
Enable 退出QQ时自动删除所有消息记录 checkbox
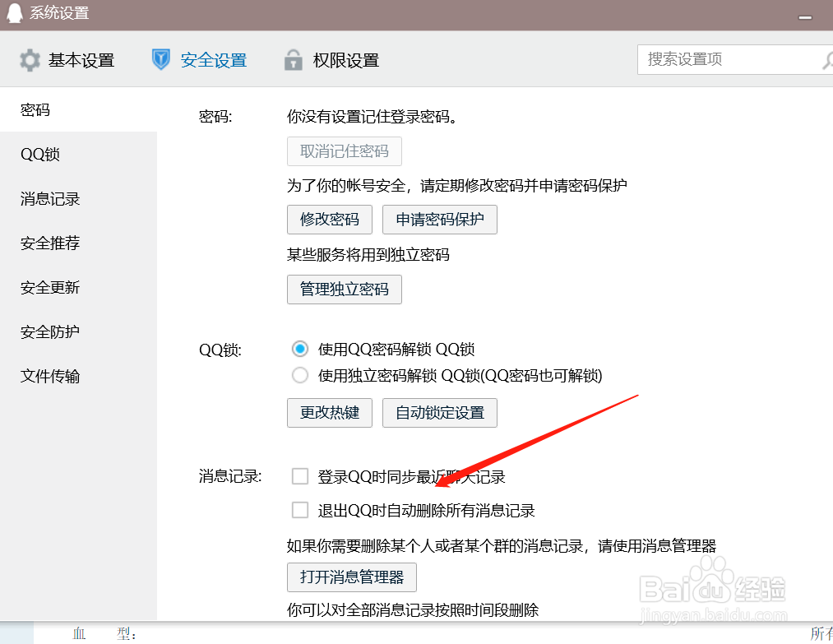300,510
